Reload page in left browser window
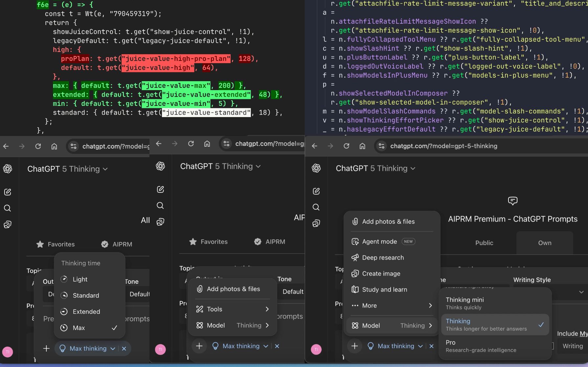This screenshot has height=367, width=588. pyautogui.click(x=38, y=146)
